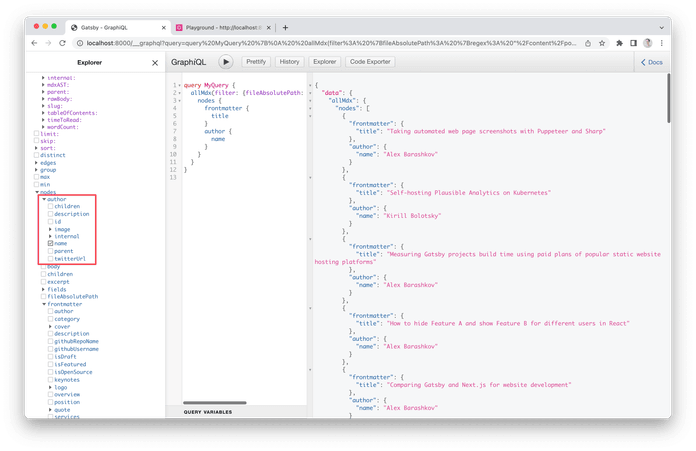Close the Explorer panel with the X

pyautogui.click(x=154, y=62)
